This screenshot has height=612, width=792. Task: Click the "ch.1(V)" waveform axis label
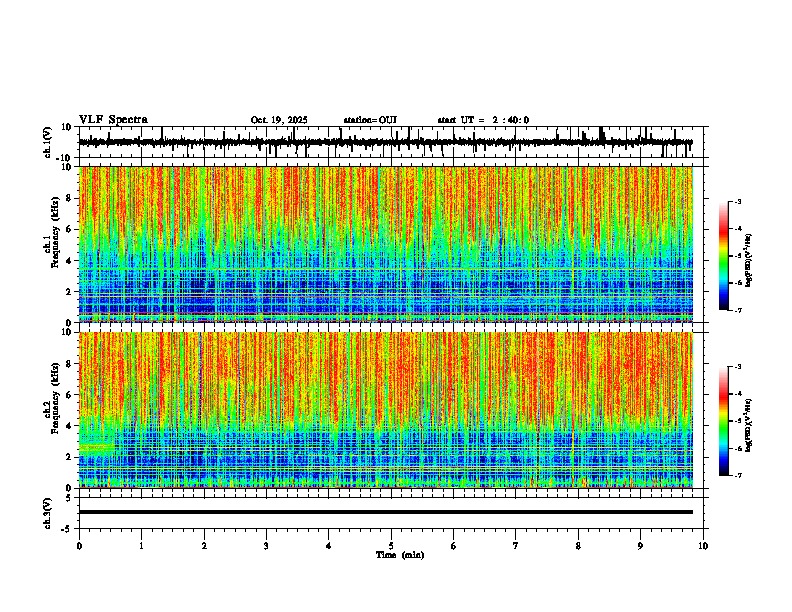click(x=48, y=142)
